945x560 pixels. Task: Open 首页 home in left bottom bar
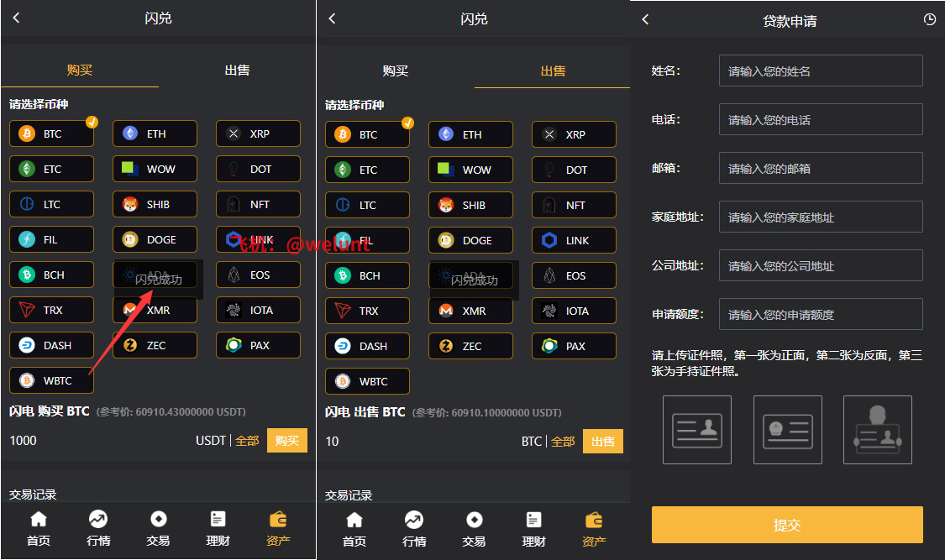point(39,528)
